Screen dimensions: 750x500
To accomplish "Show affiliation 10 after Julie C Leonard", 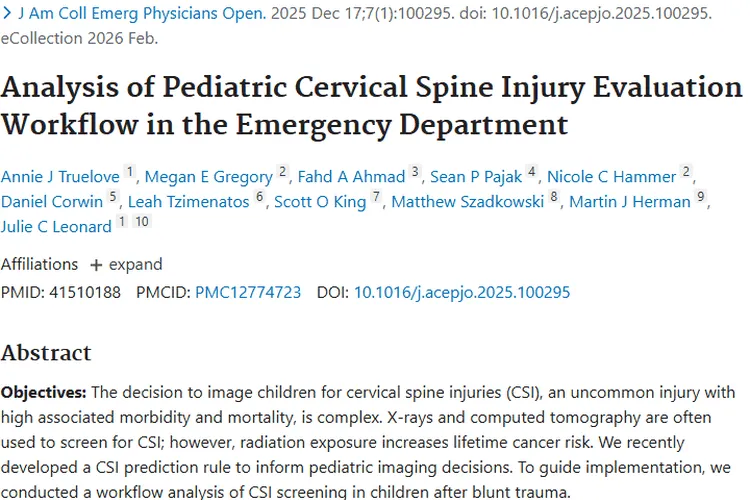I will (142, 222).
